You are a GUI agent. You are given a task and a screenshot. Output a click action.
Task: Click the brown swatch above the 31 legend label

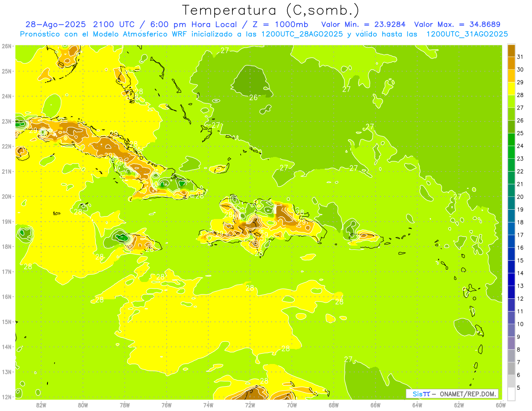pyautogui.click(x=511, y=51)
